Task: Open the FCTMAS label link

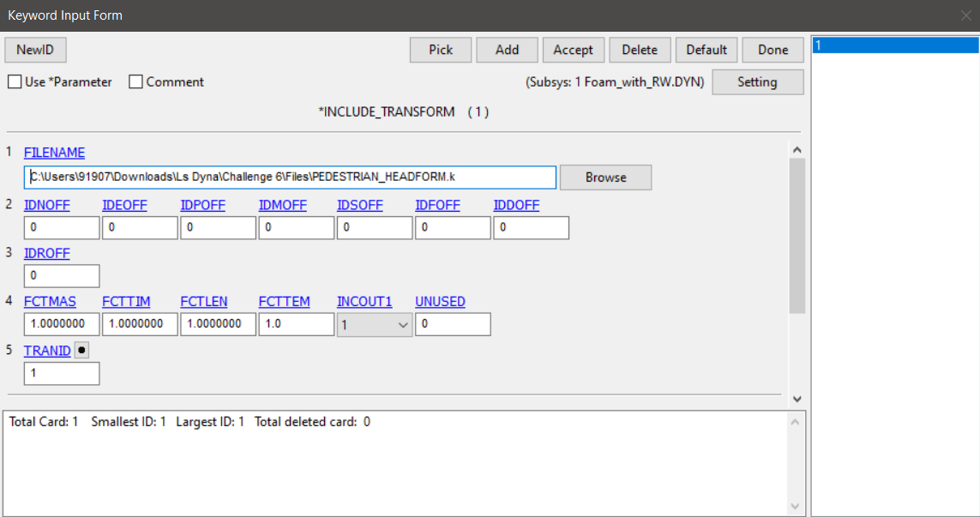Action: (50, 302)
